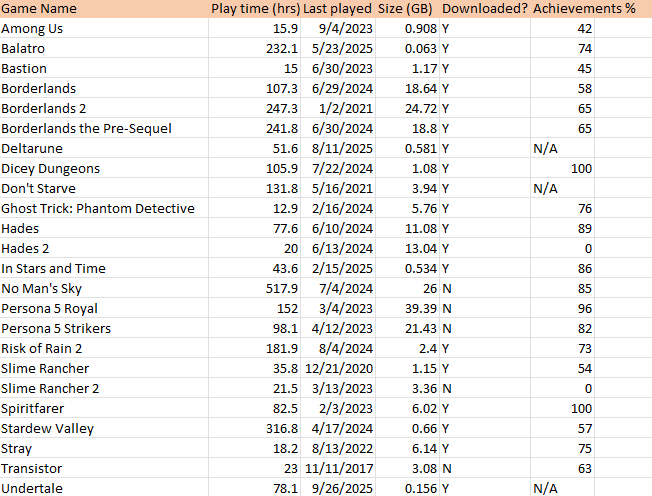Viewport: 652px width, 496px height.
Task: Select Persona 5 Royal size 39.39
Action: [418, 309]
